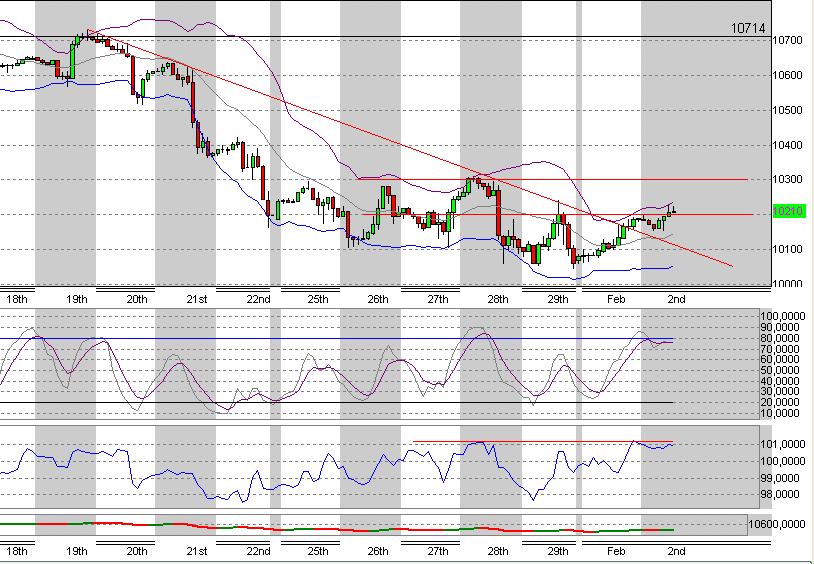Viewport: 814px width, 564px height.
Task: Select the 25th date under the price chart
Action: [x=317, y=300]
